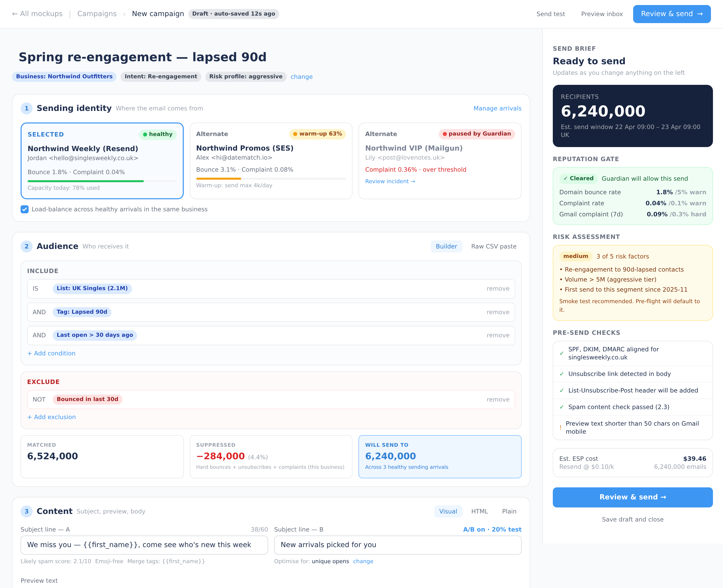This screenshot has width=723, height=588.
Task: Toggle load-balance across healthy arrivals checkbox
Action: (x=24, y=209)
